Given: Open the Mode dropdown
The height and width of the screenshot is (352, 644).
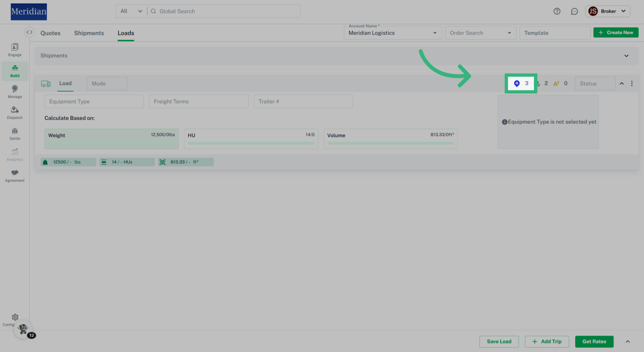Looking at the screenshot, I should pos(107,83).
